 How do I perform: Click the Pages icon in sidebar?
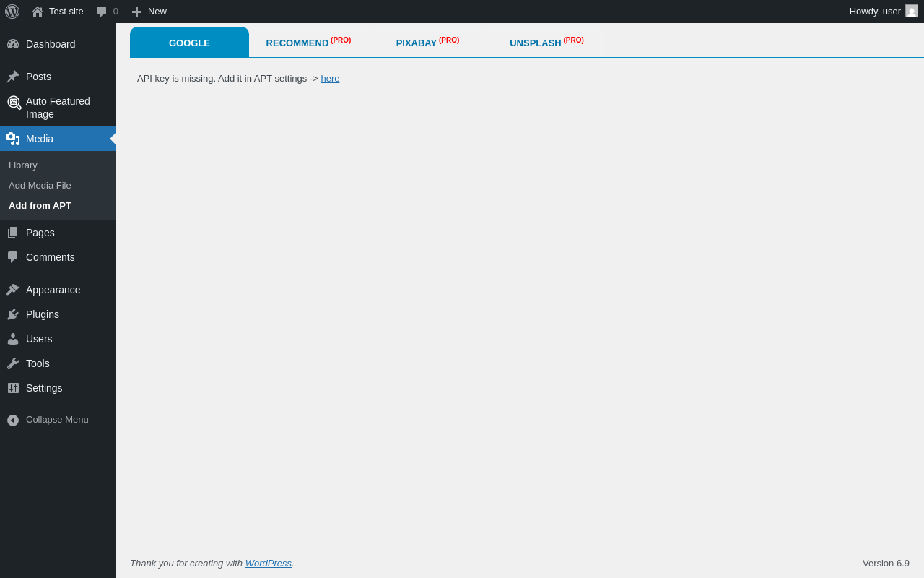13,233
